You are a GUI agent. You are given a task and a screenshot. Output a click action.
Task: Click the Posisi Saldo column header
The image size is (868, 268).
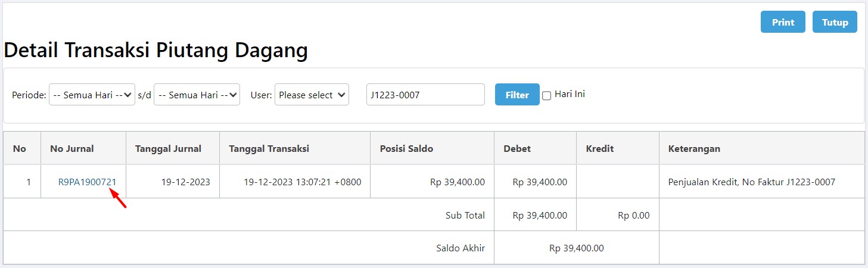[x=406, y=149]
